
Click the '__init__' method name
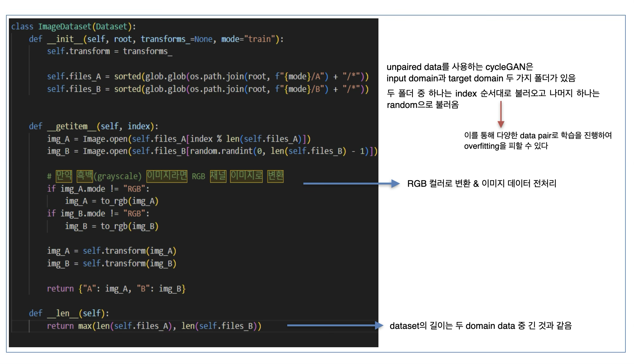point(65,39)
